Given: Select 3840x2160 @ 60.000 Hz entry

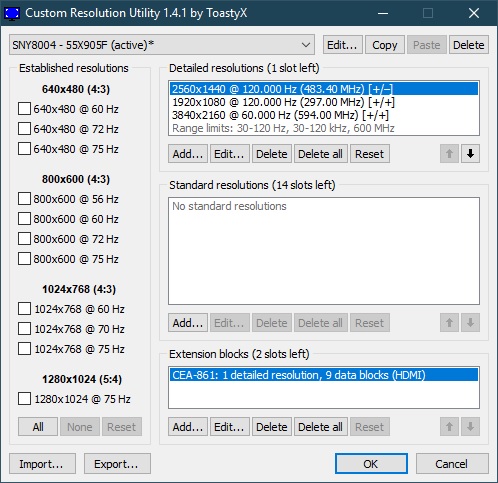Looking at the screenshot, I should tap(324, 115).
